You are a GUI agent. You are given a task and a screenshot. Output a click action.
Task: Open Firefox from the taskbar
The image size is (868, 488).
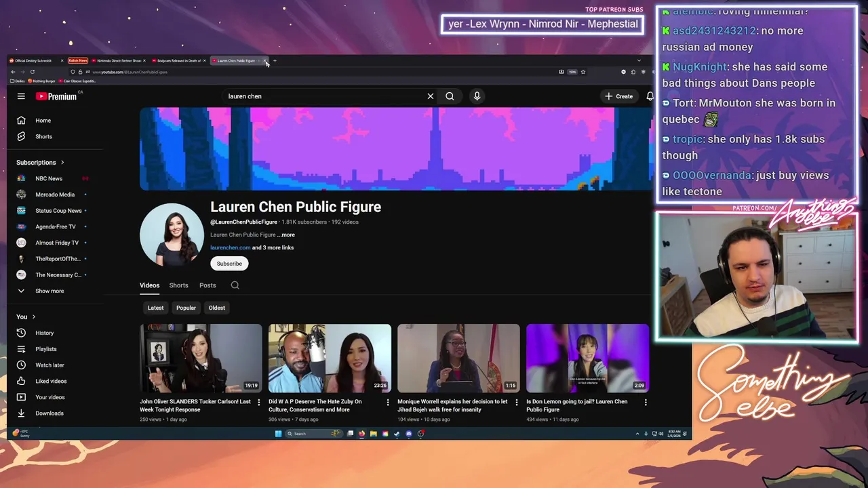pos(361,434)
